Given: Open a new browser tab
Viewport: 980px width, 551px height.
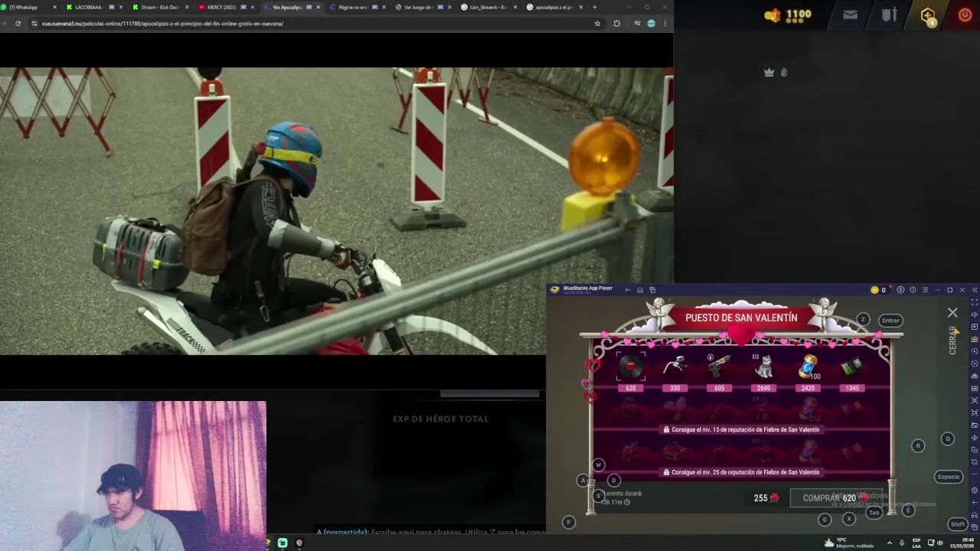Looking at the screenshot, I should 595,7.
